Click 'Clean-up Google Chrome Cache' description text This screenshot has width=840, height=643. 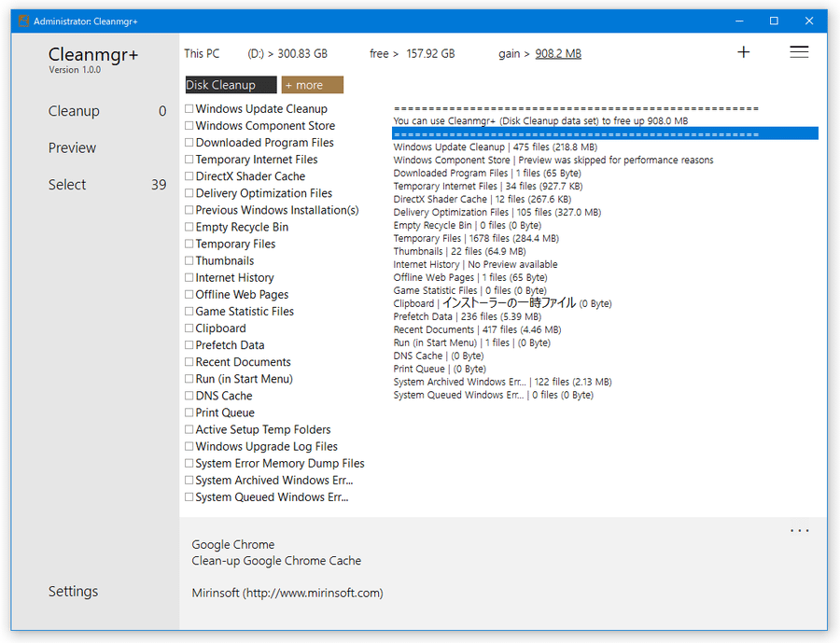276,561
